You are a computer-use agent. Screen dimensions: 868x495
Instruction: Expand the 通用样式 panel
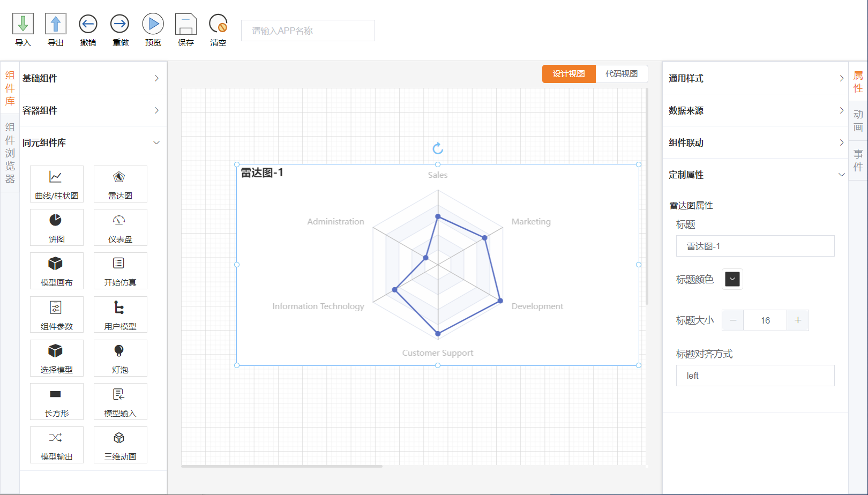755,78
